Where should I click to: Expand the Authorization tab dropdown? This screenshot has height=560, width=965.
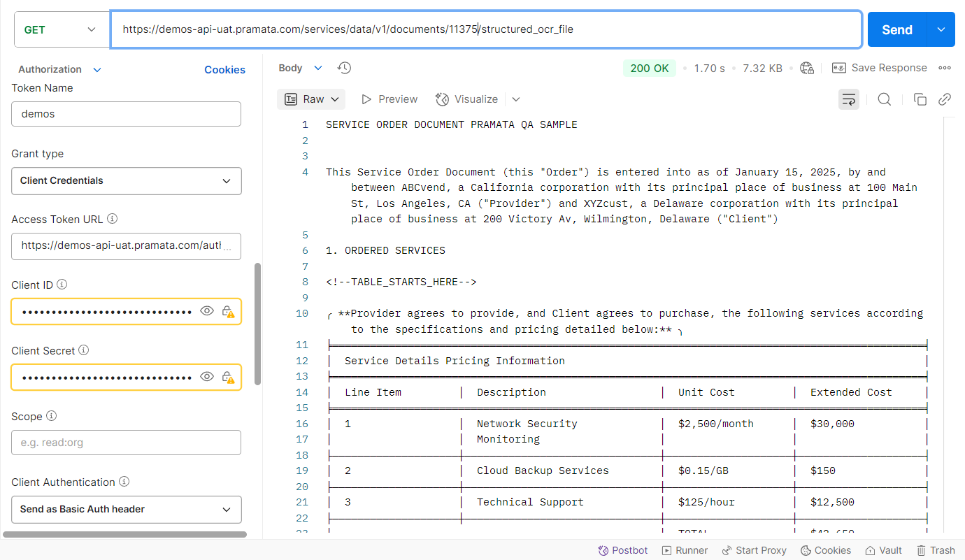pyautogui.click(x=97, y=69)
